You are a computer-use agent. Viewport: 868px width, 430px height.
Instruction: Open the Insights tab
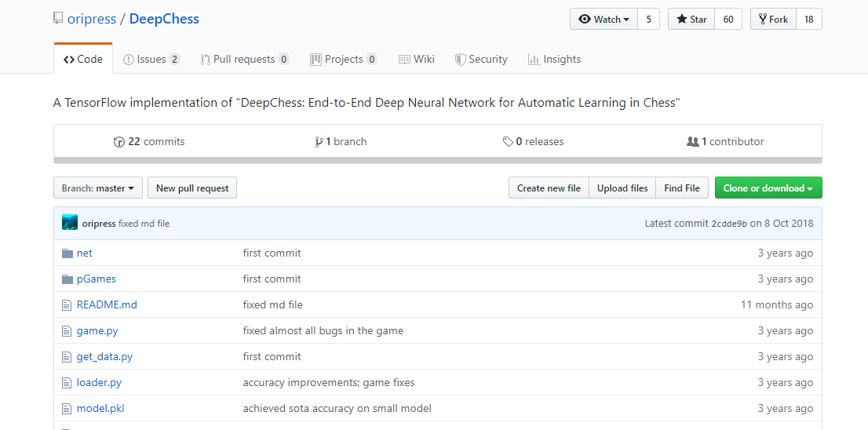555,59
